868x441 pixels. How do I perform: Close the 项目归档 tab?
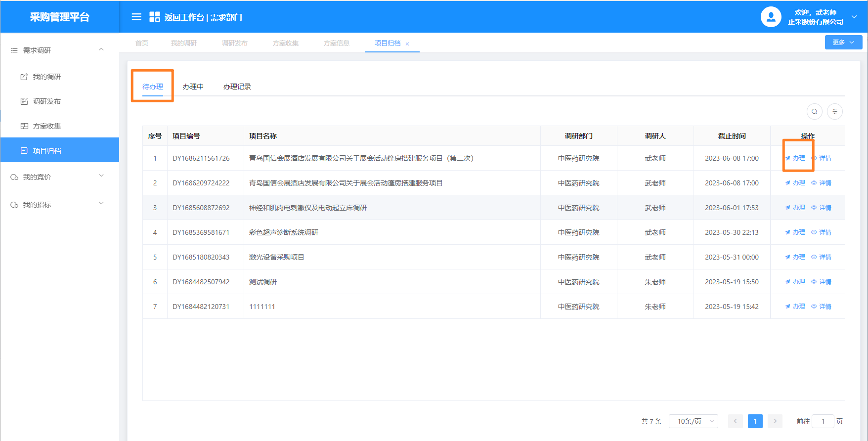coord(407,44)
